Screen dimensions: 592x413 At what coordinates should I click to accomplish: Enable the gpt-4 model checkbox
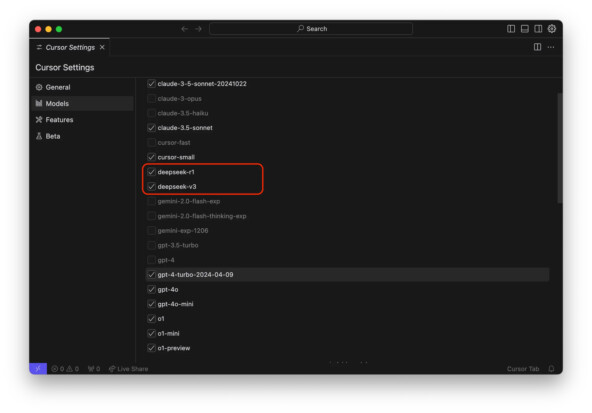point(151,260)
